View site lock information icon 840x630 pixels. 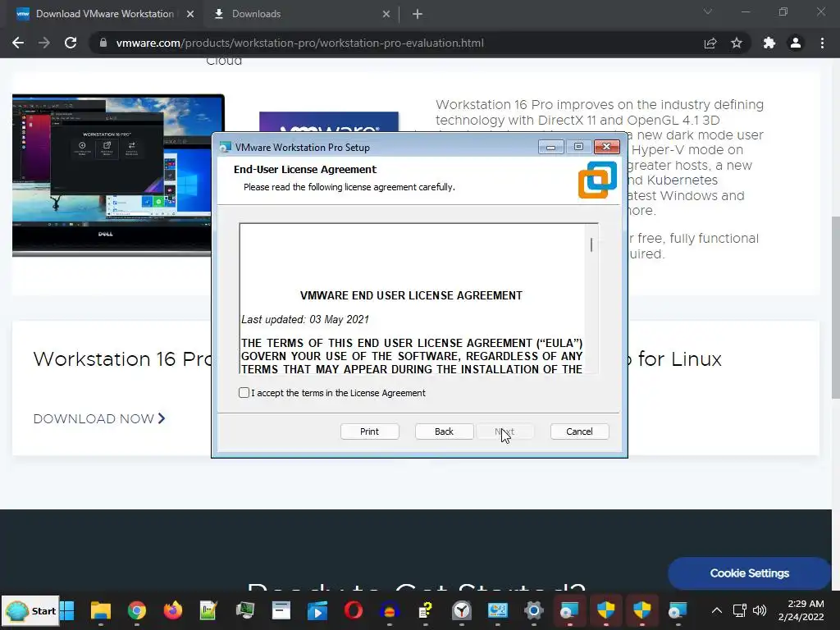[x=103, y=43]
